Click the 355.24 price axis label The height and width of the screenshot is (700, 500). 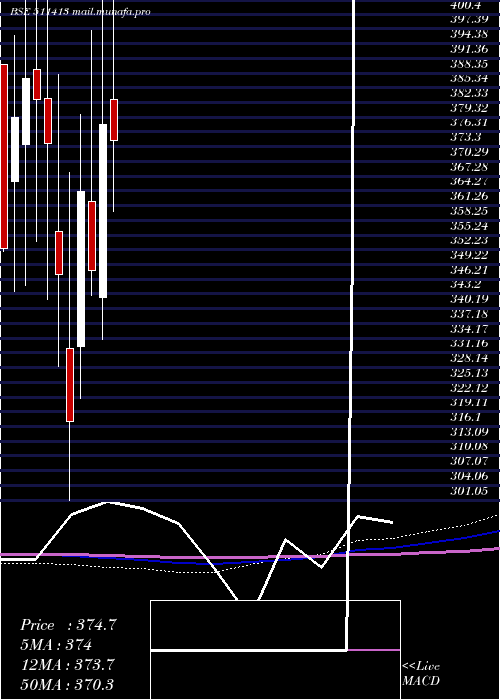(x=468, y=225)
